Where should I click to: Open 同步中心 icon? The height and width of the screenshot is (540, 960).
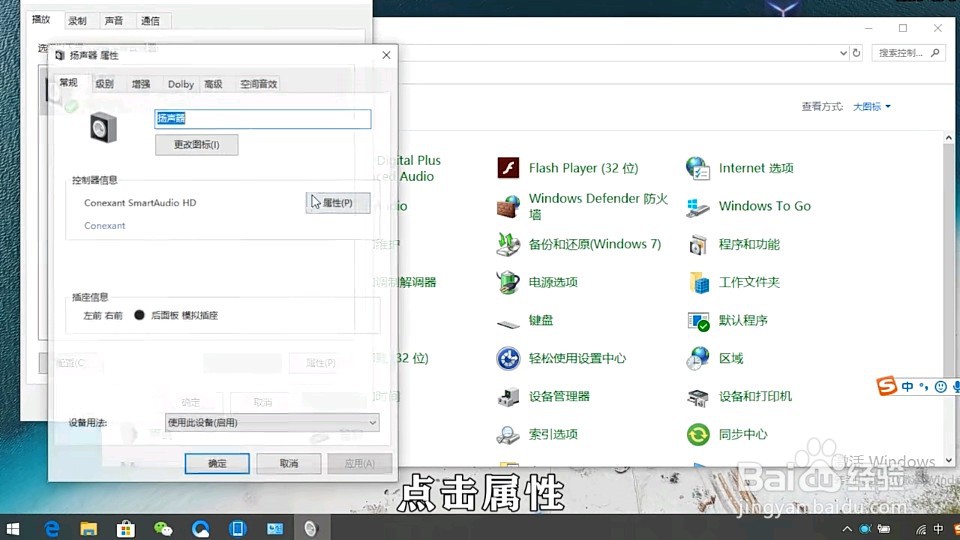tap(698, 435)
